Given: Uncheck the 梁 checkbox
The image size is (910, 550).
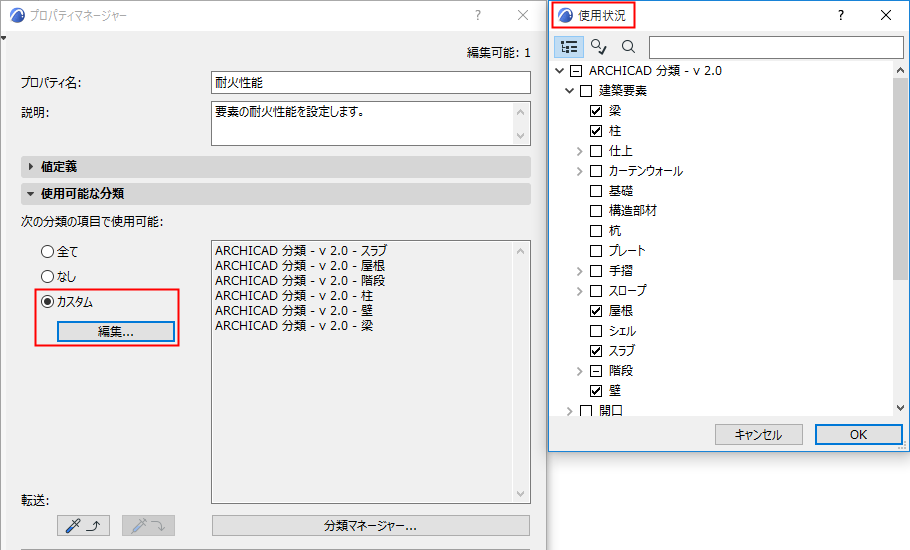Looking at the screenshot, I should point(596,111).
